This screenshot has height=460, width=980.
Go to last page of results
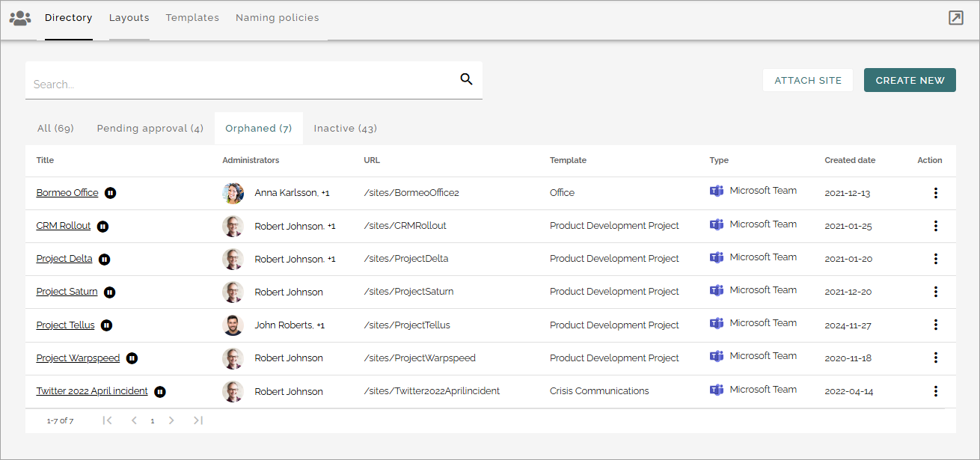197,420
